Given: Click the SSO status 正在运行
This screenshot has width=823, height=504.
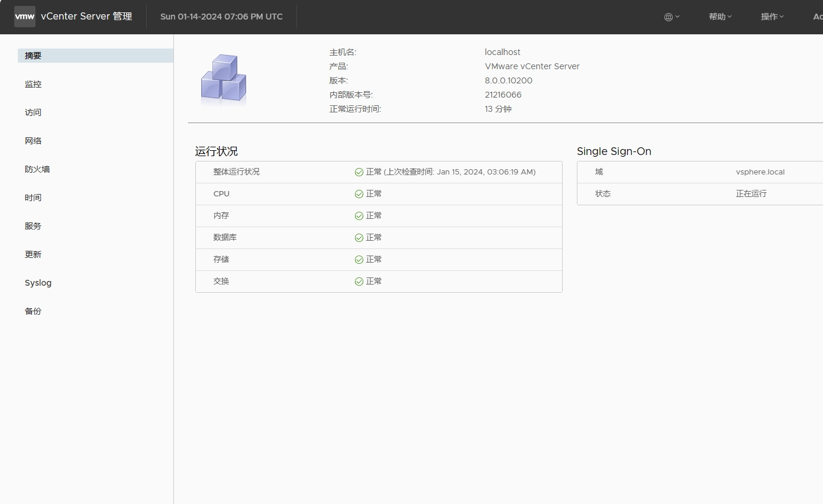Looking at the screenshot, I should [751, 194].
